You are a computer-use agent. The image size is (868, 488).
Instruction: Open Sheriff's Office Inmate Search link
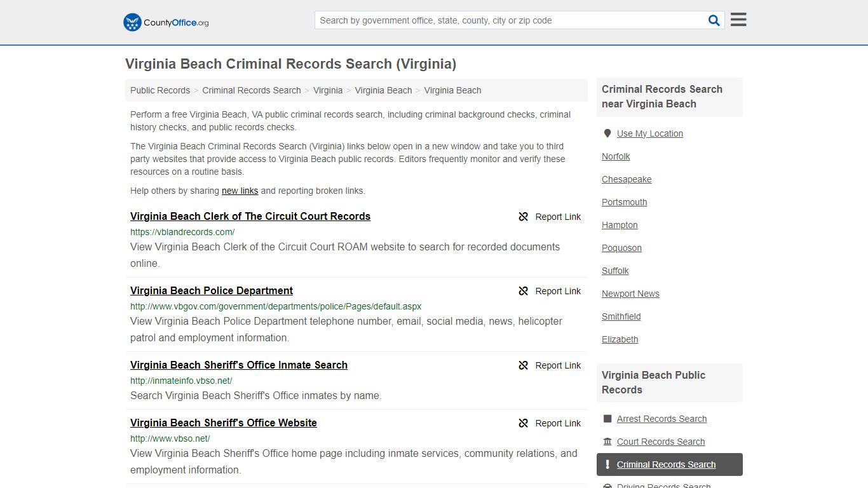(x=239, y=365)
